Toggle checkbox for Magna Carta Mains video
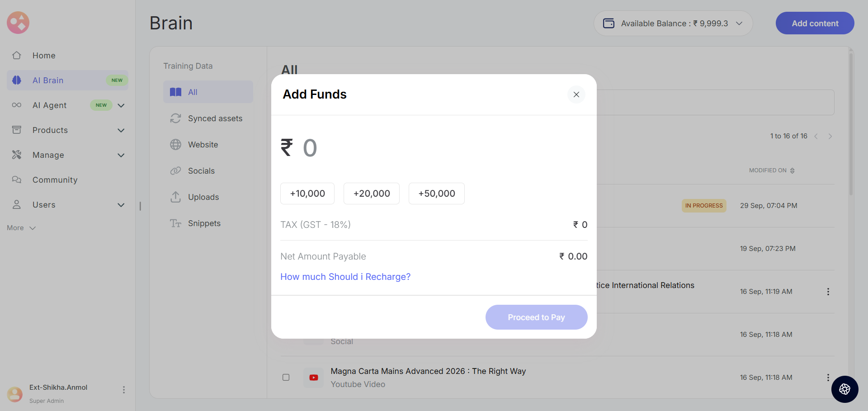The width and height of the screenshot is (868, 411). point(286,378)
